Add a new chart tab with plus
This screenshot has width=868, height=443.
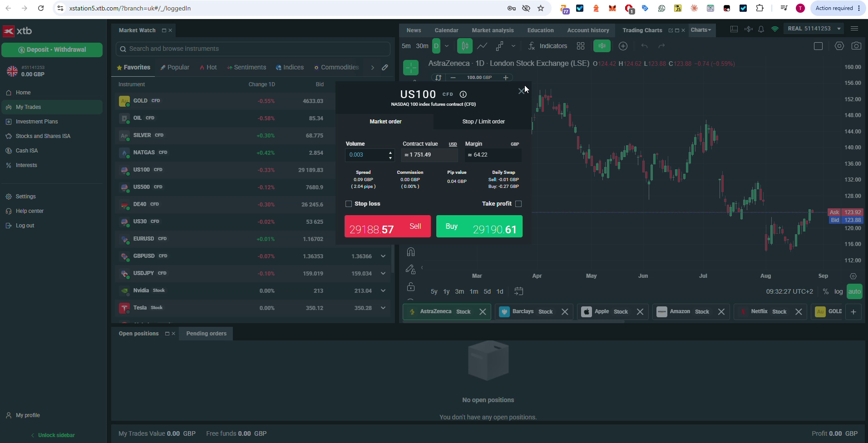[x=853, y=312]
